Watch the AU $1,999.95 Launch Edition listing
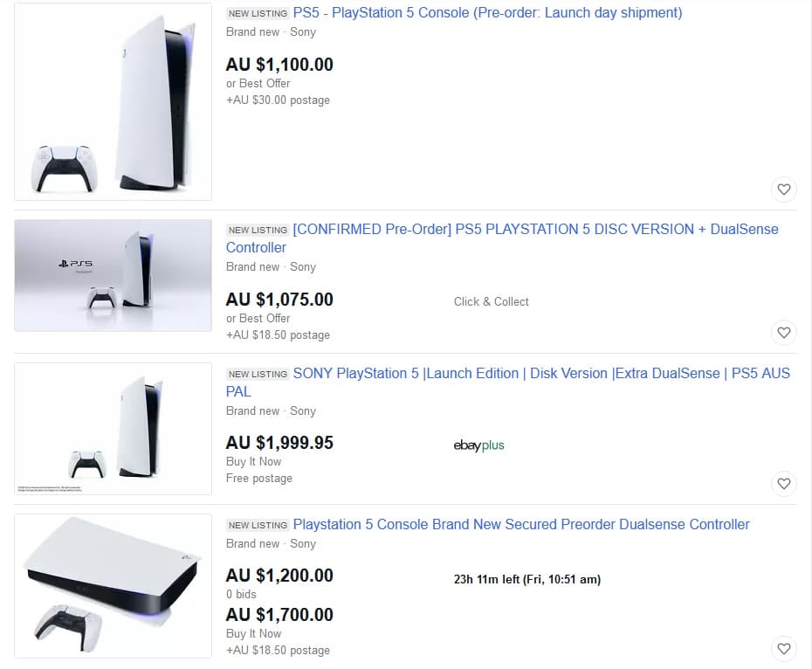Screen dimensions: 812x669 click(x=783, y=483)
